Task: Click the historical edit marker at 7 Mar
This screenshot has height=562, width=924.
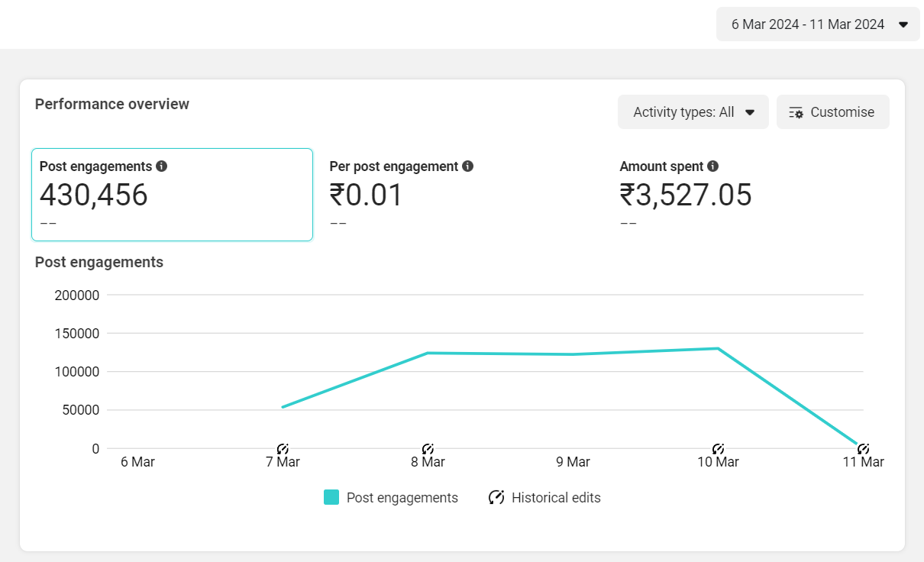Action: click(283, 448)
